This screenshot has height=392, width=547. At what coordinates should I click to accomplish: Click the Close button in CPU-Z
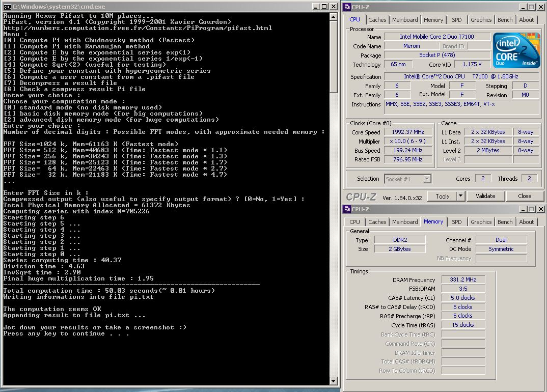tap(524, 196)
